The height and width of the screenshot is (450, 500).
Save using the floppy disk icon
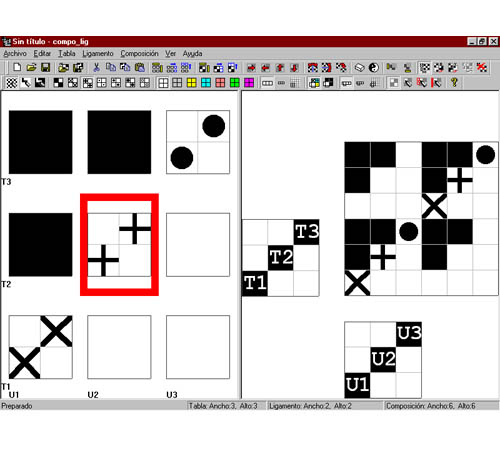pos(46,68)
